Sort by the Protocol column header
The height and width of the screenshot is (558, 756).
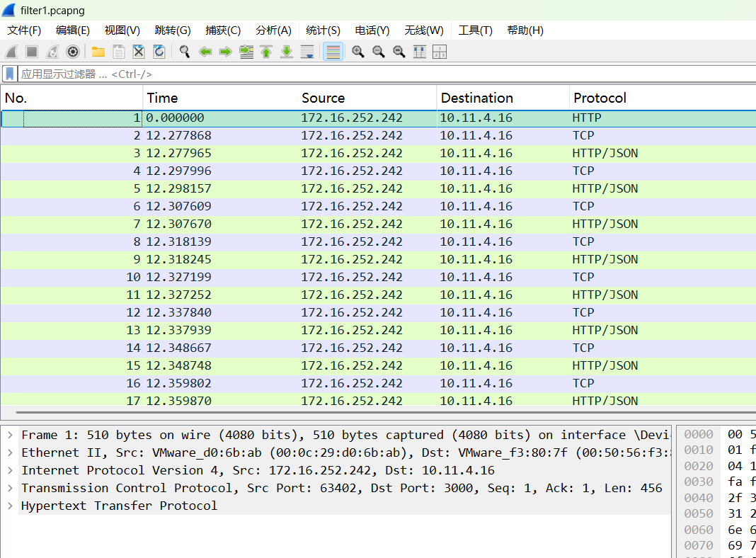[x=600, y=98]
